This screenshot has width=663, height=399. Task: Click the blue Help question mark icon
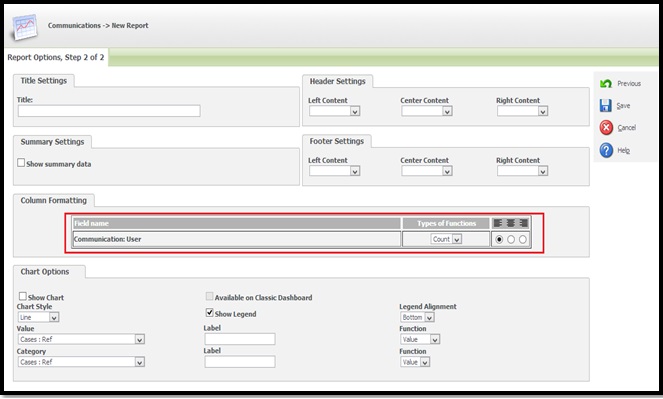[606, 150]
